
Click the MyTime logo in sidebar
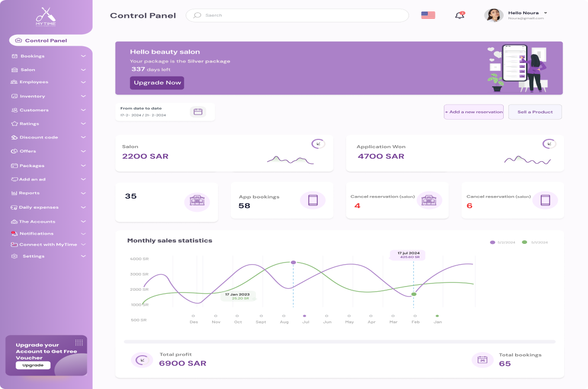[46, 16]
